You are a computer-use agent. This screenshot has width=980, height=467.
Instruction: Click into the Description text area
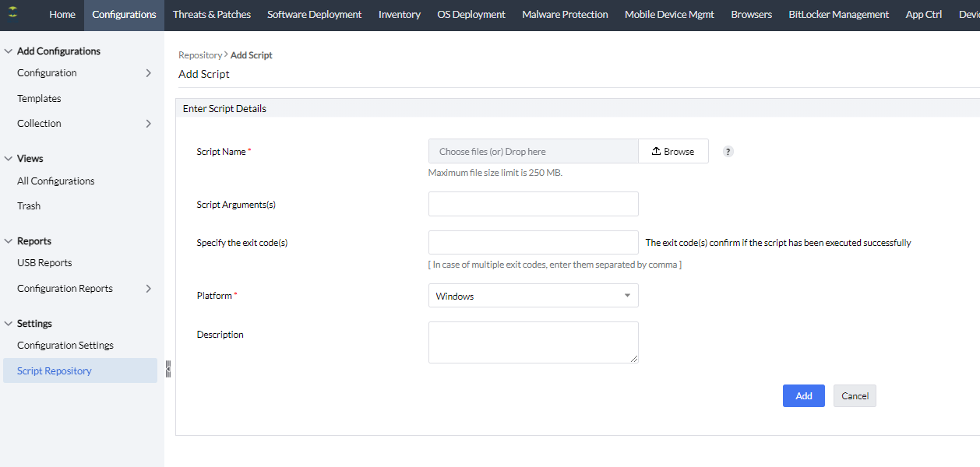pos(533,342)
